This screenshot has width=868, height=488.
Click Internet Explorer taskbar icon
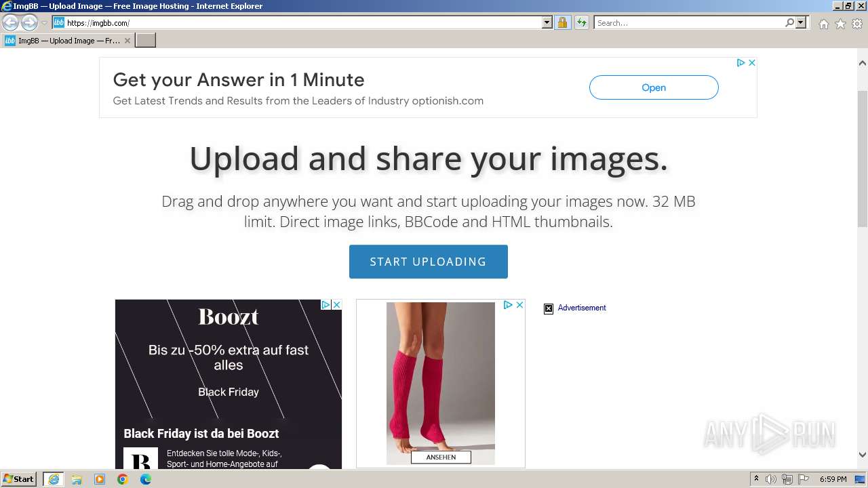(54, 479)
